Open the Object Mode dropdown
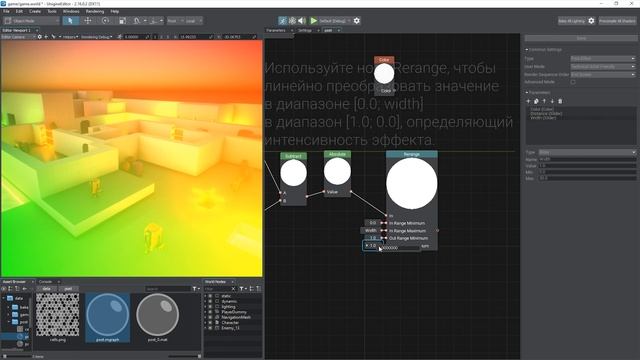The image size is (640, 360). (31, 20)
